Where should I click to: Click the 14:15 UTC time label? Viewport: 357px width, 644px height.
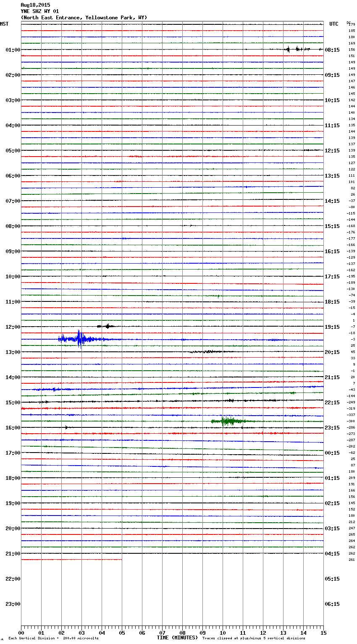pyautogui.click(x=332, y=201)
